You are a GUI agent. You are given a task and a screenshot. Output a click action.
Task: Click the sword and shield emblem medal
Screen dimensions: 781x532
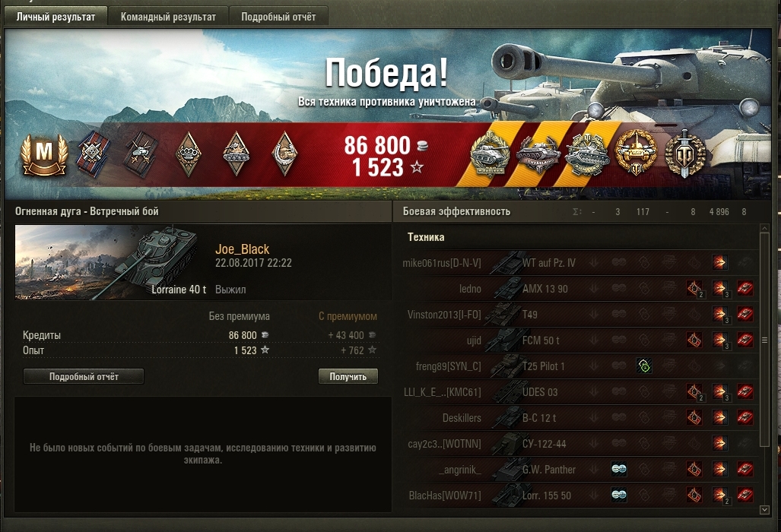[x=685, y=154]
